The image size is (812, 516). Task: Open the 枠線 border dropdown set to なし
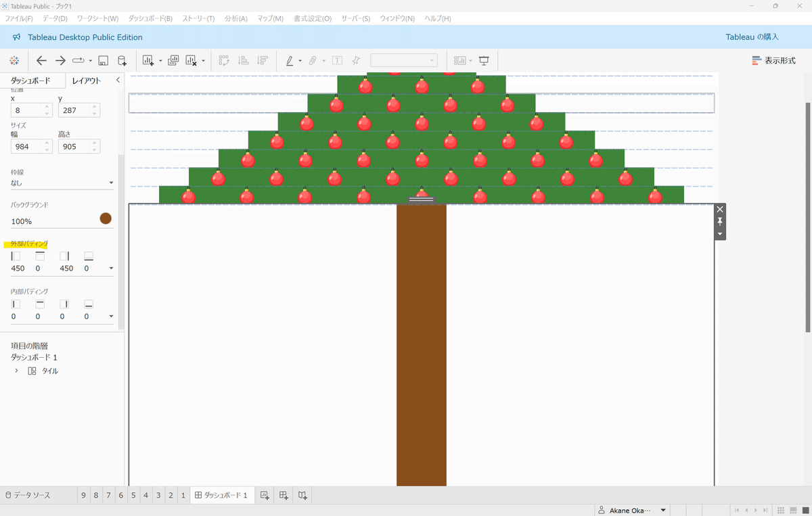pos(62,183)
